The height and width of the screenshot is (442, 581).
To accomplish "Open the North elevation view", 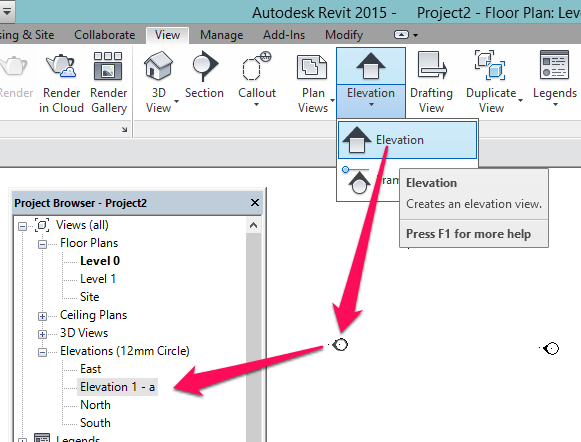I will (x=95, y=405).
